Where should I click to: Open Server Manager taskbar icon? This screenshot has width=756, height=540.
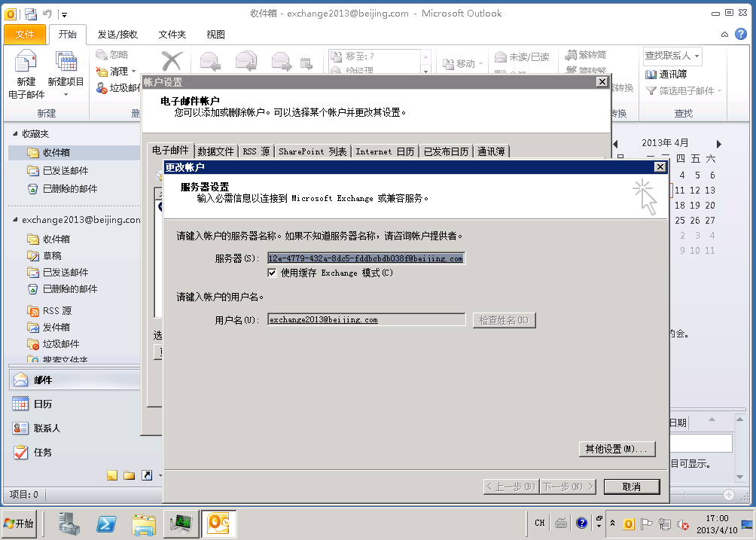[x=69, y=523]
